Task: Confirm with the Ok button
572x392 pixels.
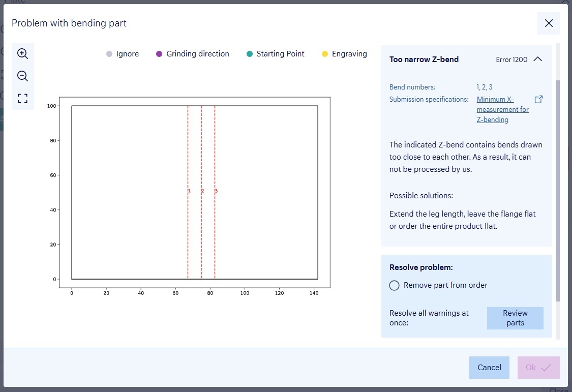Action: click(538, 367)
